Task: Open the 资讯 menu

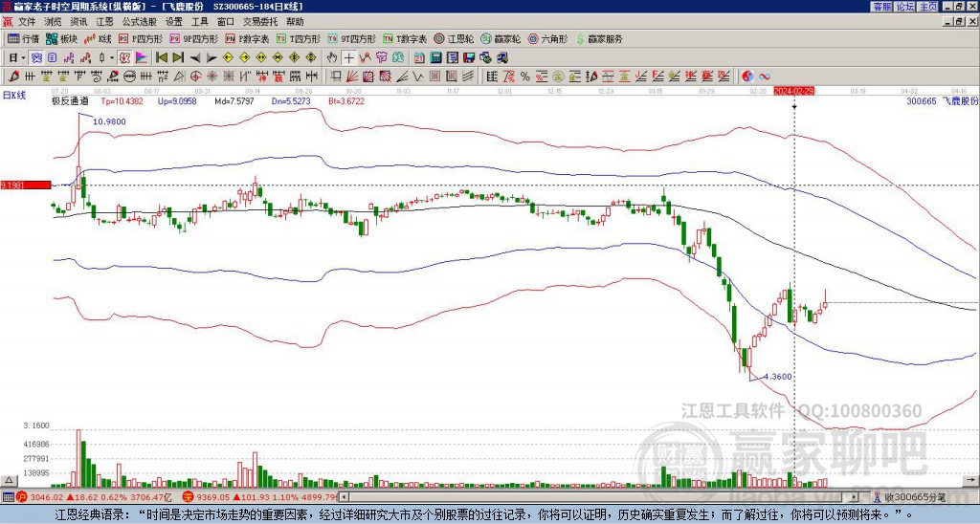Action: [x=78, y=22]
